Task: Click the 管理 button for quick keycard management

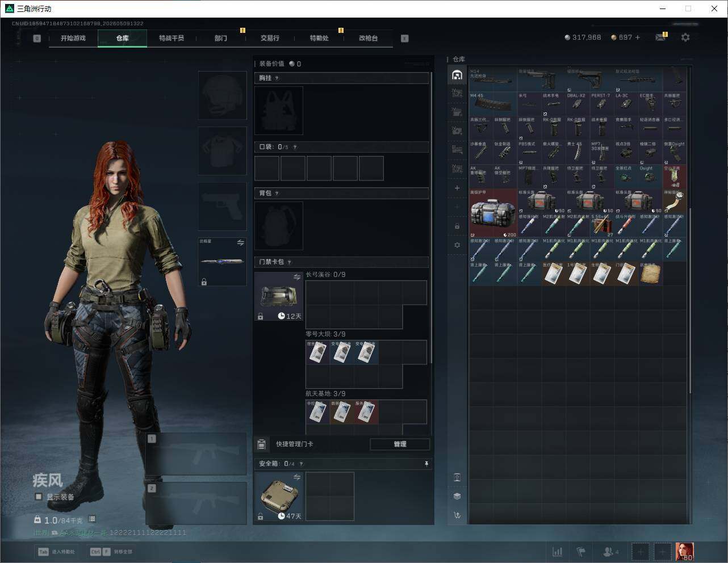Action: (x=400, y=444)
